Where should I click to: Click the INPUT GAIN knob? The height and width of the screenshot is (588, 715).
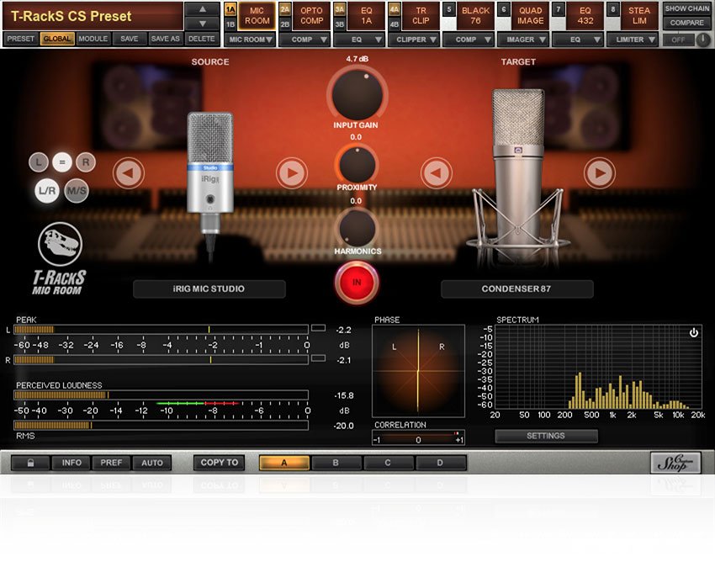[x=357, y=94]
